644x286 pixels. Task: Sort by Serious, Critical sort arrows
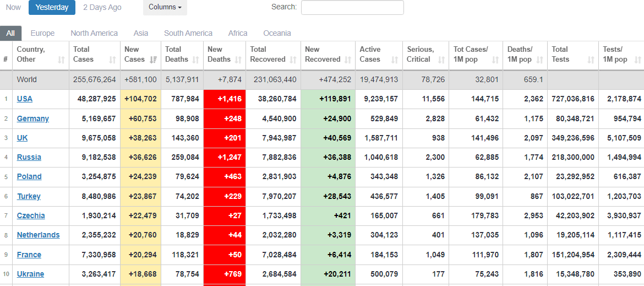click(441, 60)
